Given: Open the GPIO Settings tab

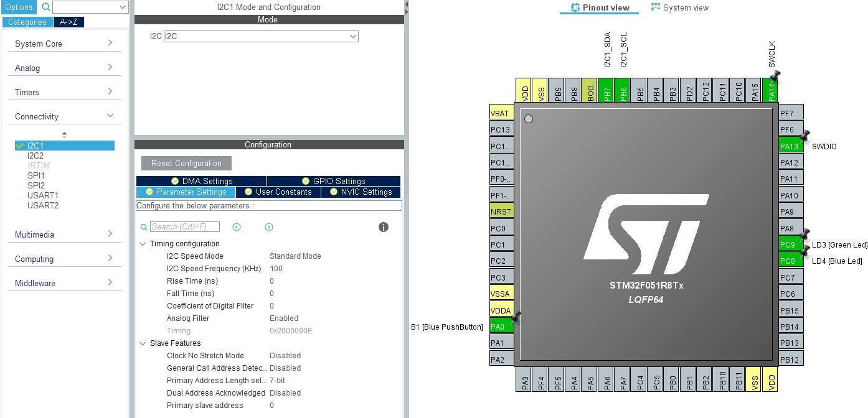Looking at the screenshot, I should click(x=333, y=181).
